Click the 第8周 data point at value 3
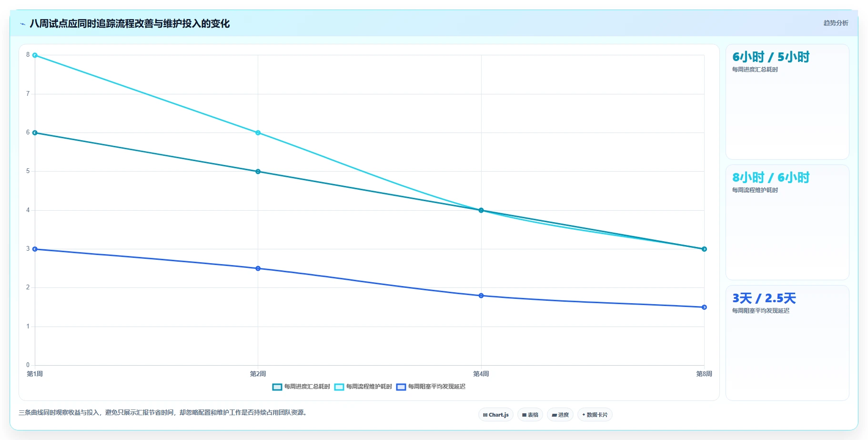Screen dimensions: 868x440 coord(704,249)
